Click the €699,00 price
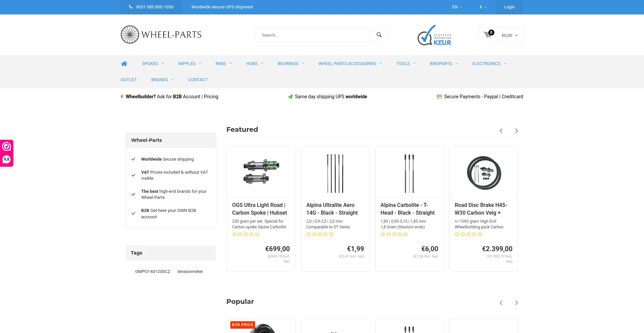Viewport: 644px width, 333px height. [x=277, y=249]
